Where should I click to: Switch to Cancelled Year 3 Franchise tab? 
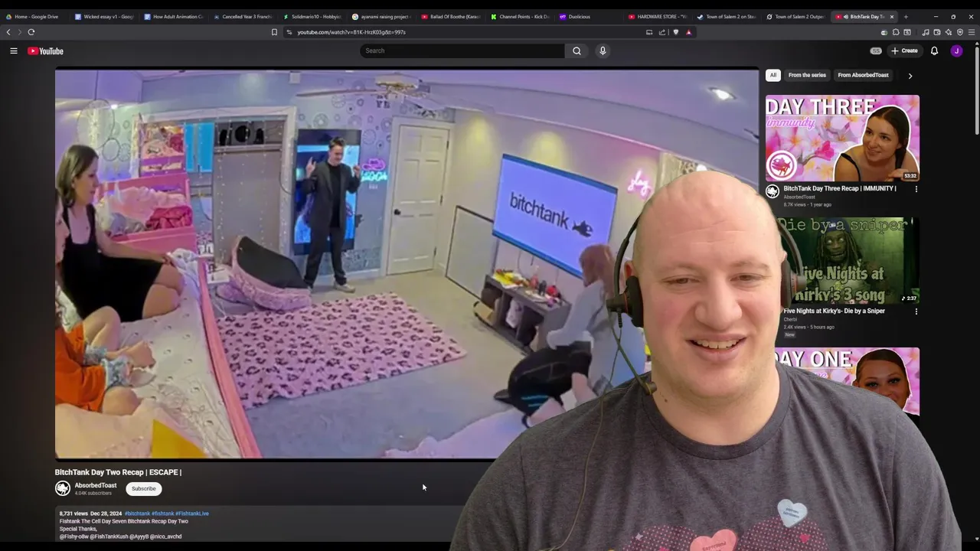click(x=243, y=16)
